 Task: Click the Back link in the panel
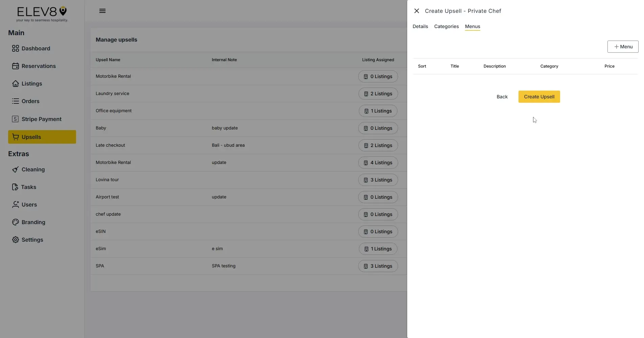click(502, 97)
